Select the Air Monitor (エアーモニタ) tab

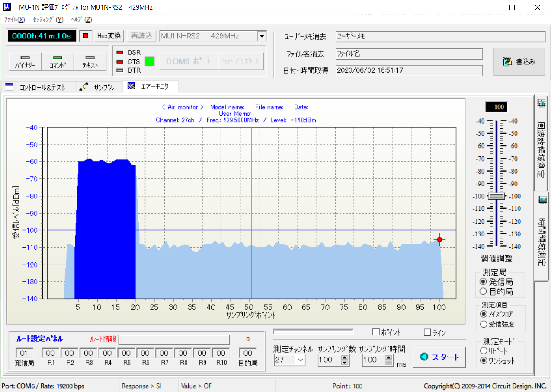tap(150, 86)
